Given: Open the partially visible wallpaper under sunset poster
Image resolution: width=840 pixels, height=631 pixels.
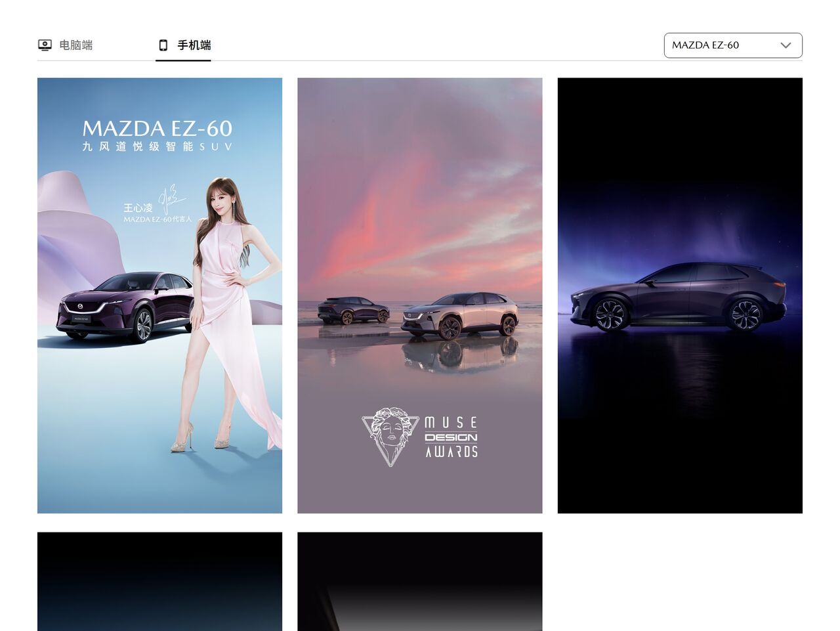Looking at the screenshot, I should tap(419, 581).
